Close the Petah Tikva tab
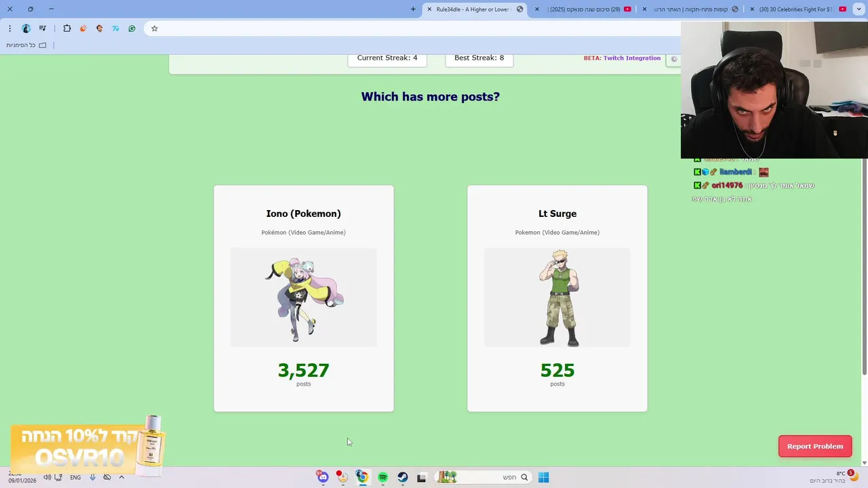This screenshot has width=868, height=488. (x=644, y=9)
